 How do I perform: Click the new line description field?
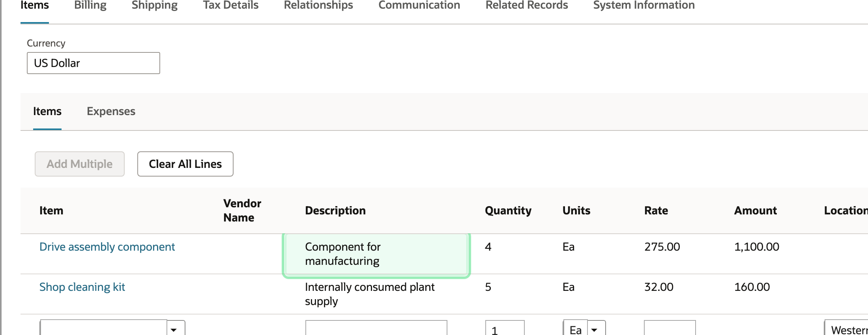376,328
